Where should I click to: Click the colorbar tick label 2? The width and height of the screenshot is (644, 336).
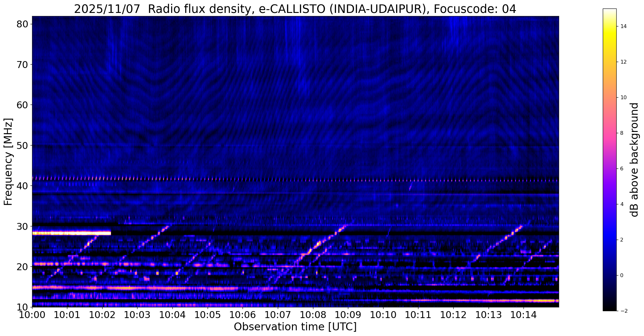pyautogui.click(x=621, y=240)
